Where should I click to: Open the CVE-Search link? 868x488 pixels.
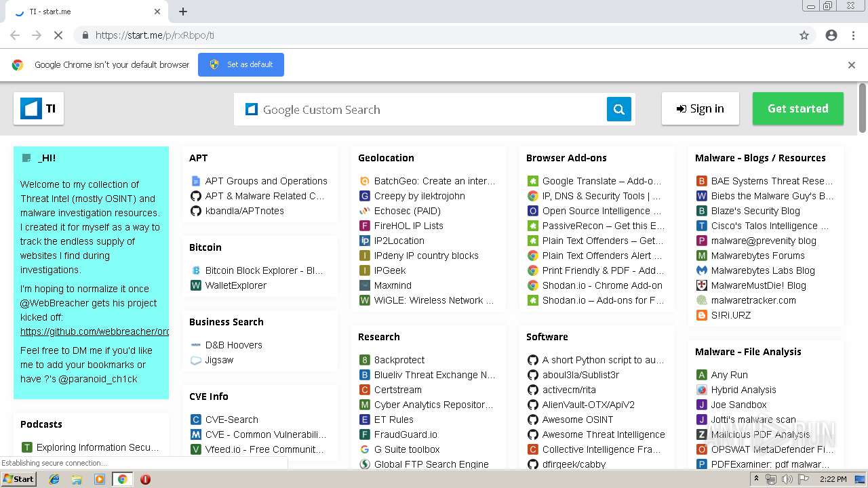tap(232, 420)
